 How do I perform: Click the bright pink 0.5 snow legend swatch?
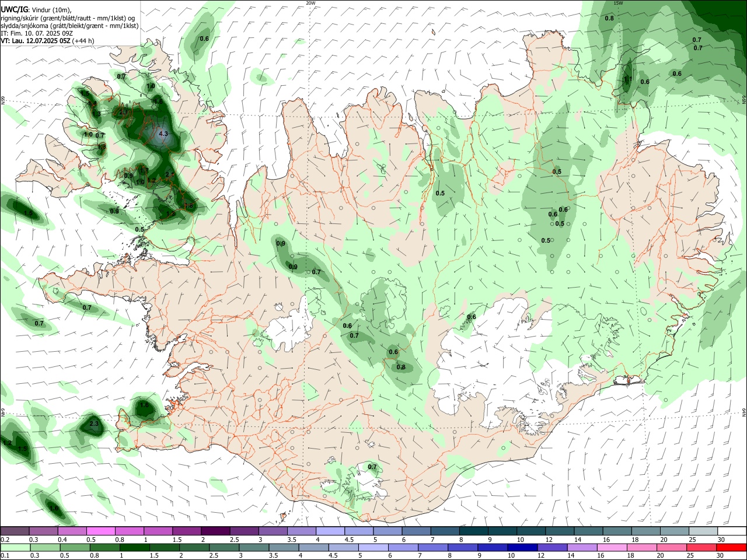(101, 531)
